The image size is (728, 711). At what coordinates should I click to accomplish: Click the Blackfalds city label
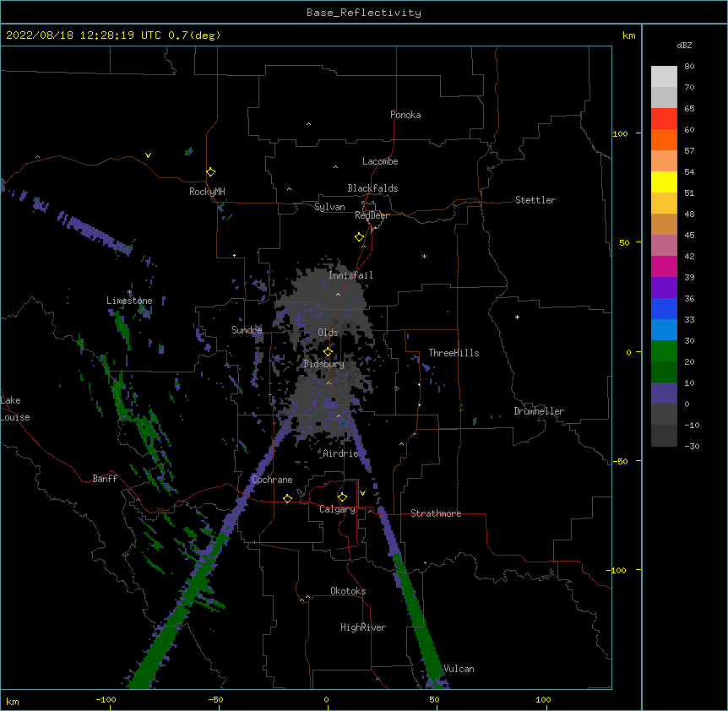point(372,188)
